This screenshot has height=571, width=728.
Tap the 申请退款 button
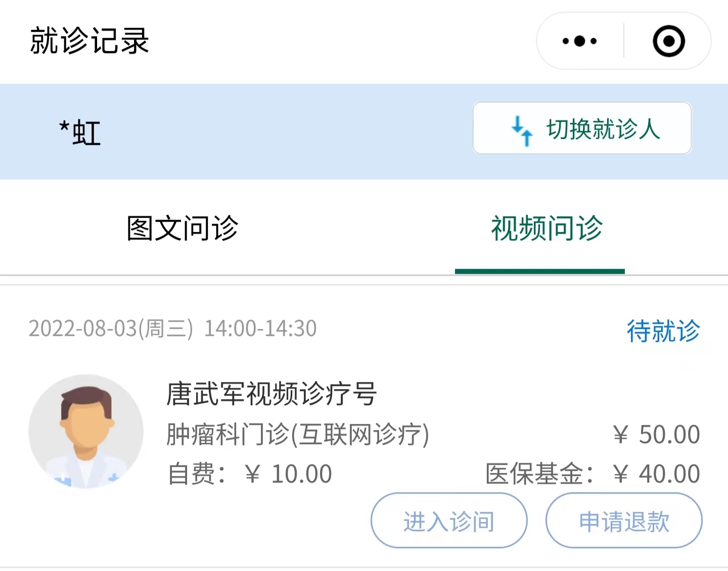(624, 520)
